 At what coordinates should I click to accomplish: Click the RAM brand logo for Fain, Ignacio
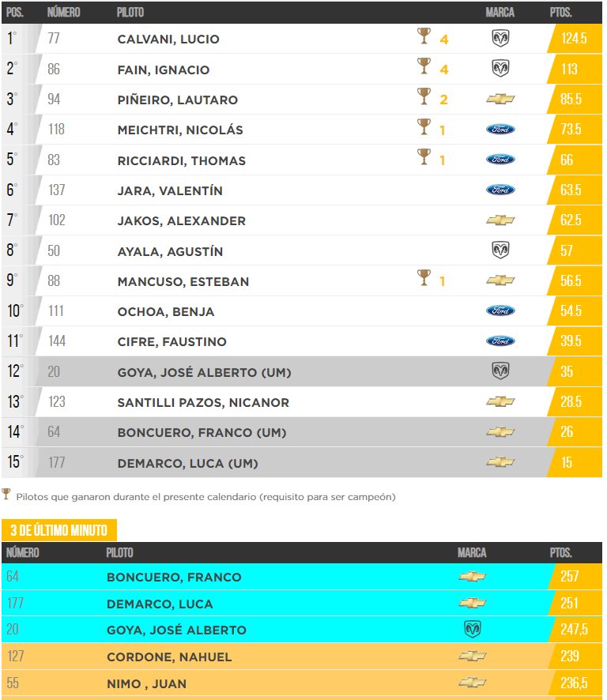tap(500, 68)
